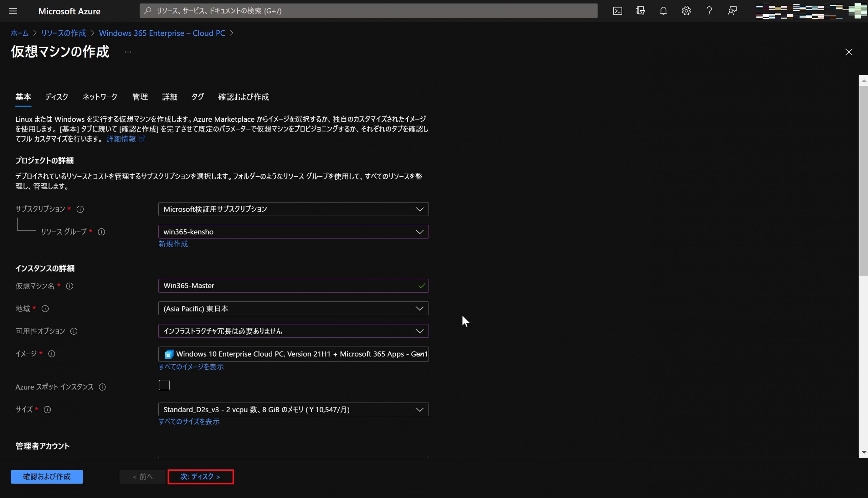
Task: Expand the サブスクリプション dropdown
Action: (293, 209)
